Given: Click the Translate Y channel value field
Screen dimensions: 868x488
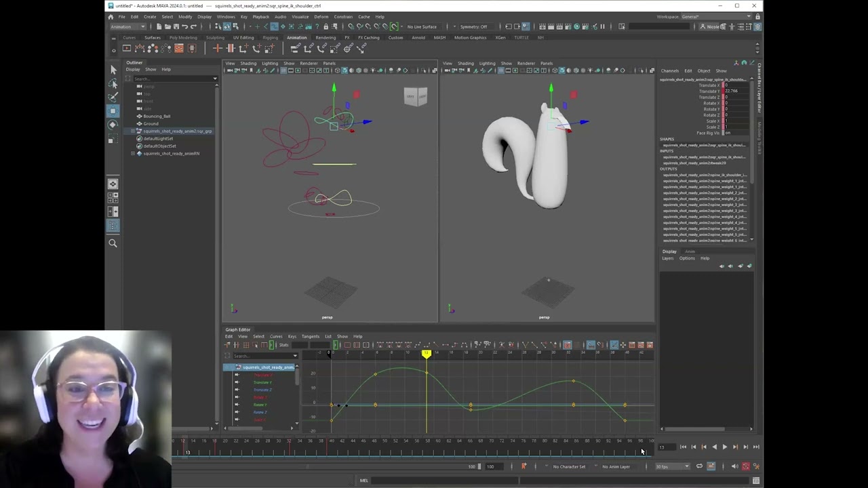Looking at the screenshot, I should click(x=736, y=91).
